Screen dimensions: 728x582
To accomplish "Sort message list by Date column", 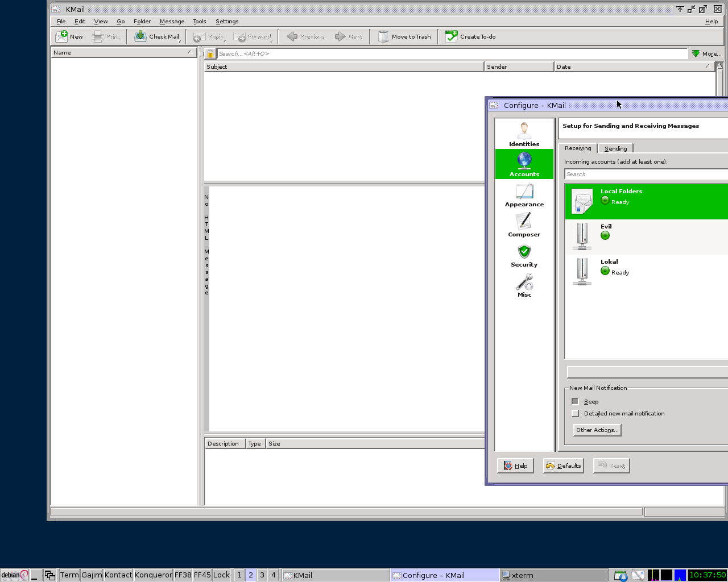I will click(634, 66).
